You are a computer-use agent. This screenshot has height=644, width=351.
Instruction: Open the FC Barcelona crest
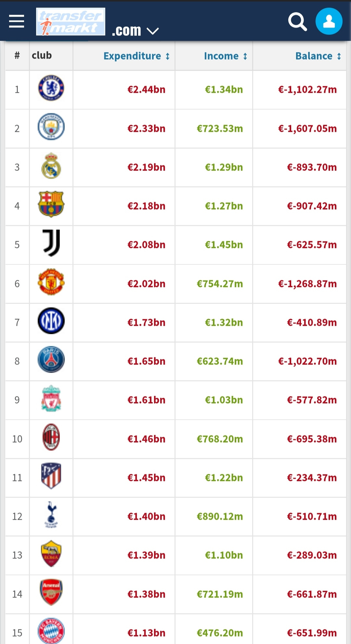click(51, 204)
